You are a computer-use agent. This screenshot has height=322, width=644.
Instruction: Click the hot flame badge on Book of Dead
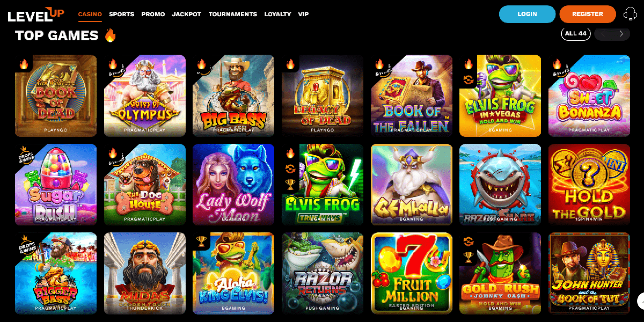[x=24, y=64]
